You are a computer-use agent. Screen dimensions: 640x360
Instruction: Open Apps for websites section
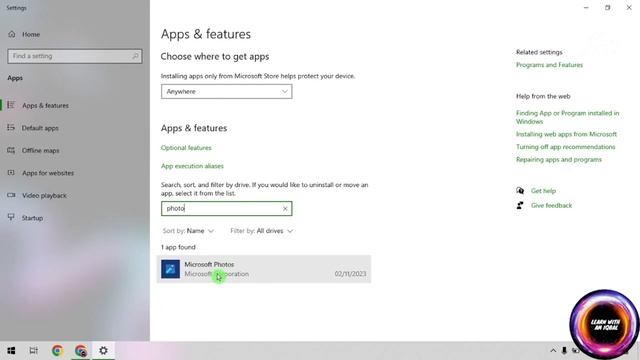[48, 173]
